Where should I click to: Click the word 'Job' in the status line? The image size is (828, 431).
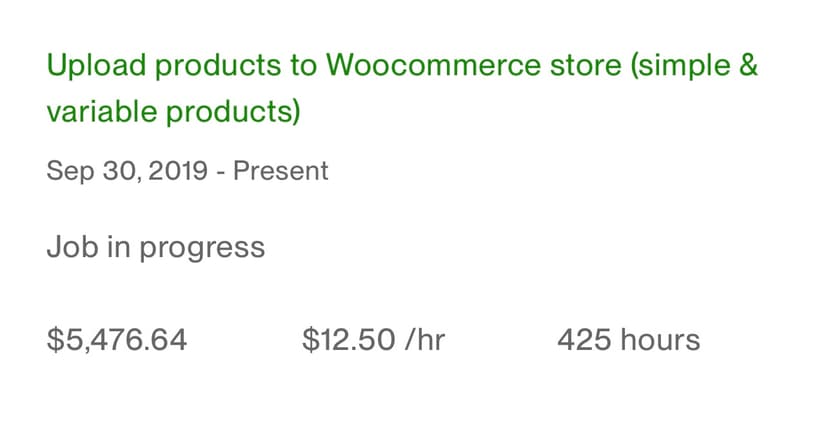coord(66,247)
